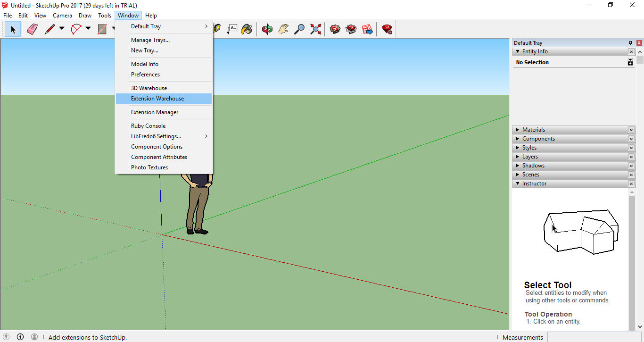Viewport: 644px width, 342px height.
Task: Select the arrow Select tool
Action: [x=13, y=29]
